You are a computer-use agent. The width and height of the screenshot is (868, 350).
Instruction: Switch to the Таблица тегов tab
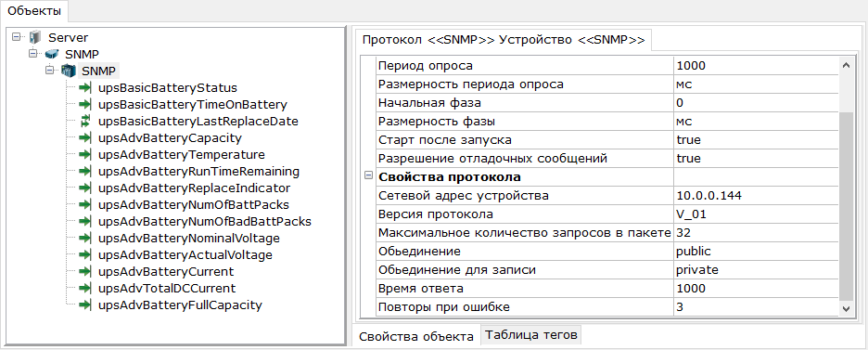point(531,335)
